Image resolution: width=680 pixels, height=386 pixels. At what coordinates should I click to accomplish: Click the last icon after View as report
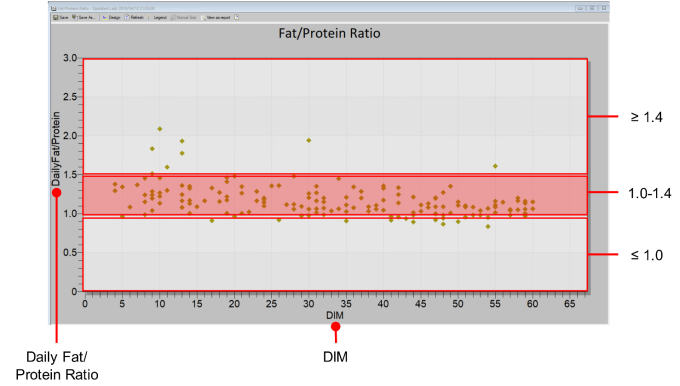pos(237,18)
